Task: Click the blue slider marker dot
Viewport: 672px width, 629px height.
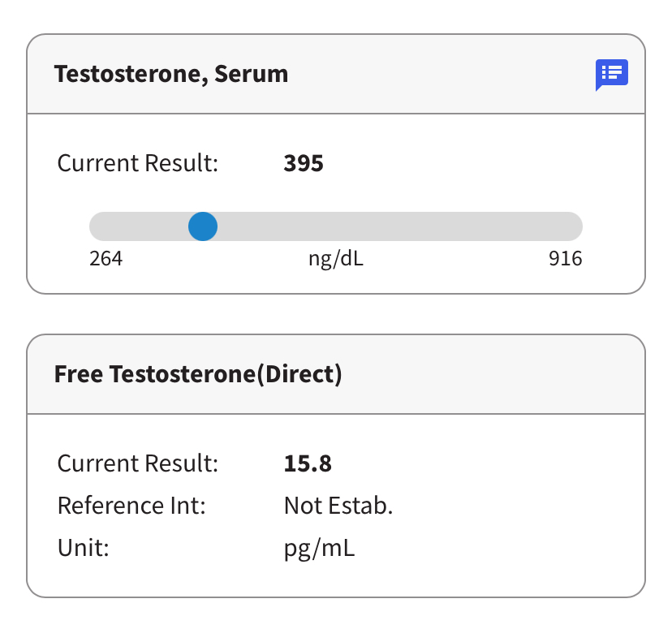Action: tap(202, 226)
